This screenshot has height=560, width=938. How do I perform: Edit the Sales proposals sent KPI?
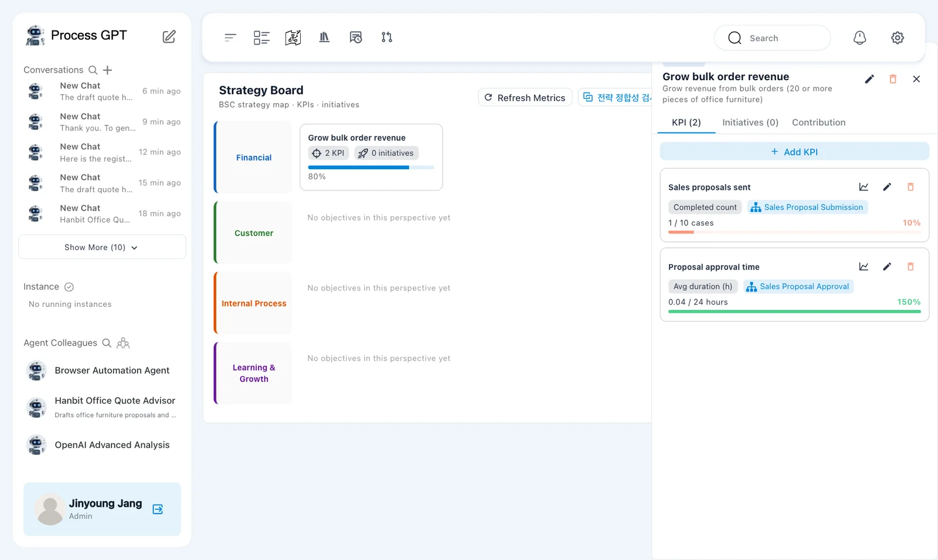887,187
